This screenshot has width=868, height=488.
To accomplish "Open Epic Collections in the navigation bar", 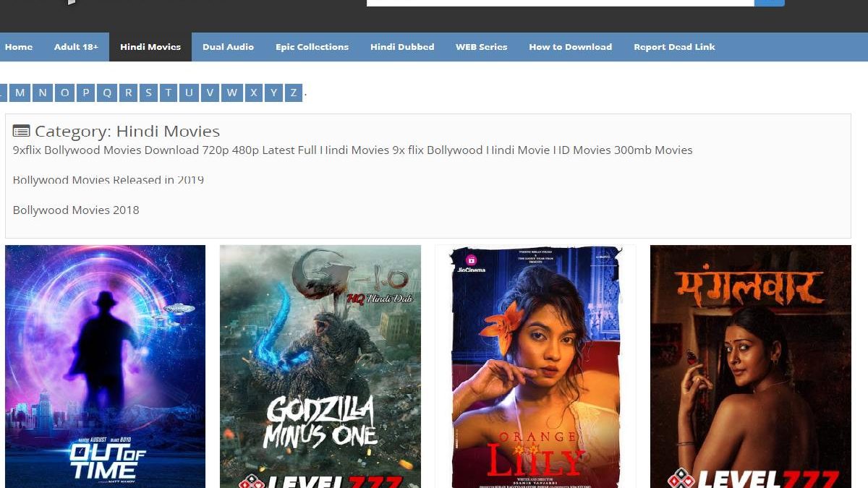I will point(312,47).
